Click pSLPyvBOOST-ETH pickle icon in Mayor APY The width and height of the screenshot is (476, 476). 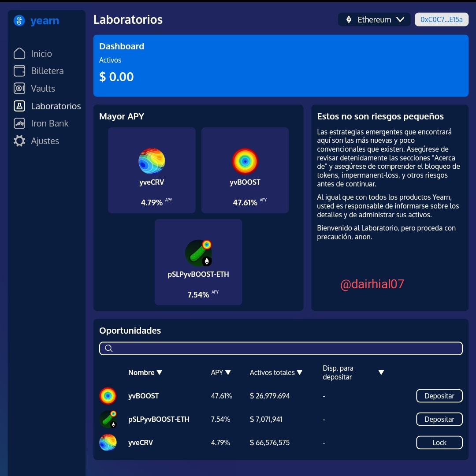coord(198,253)
